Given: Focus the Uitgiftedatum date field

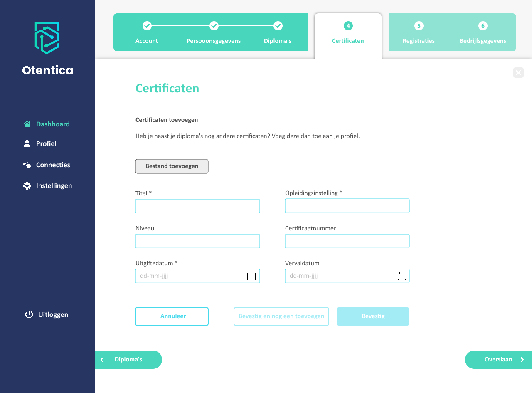Looking at the screenshot, I should [197, 276].
